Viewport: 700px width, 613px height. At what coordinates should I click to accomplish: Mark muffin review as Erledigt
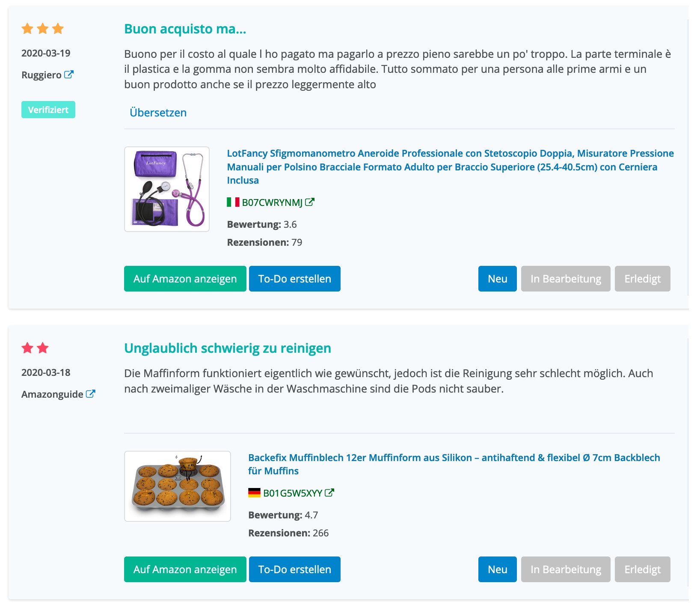[642, 569]
